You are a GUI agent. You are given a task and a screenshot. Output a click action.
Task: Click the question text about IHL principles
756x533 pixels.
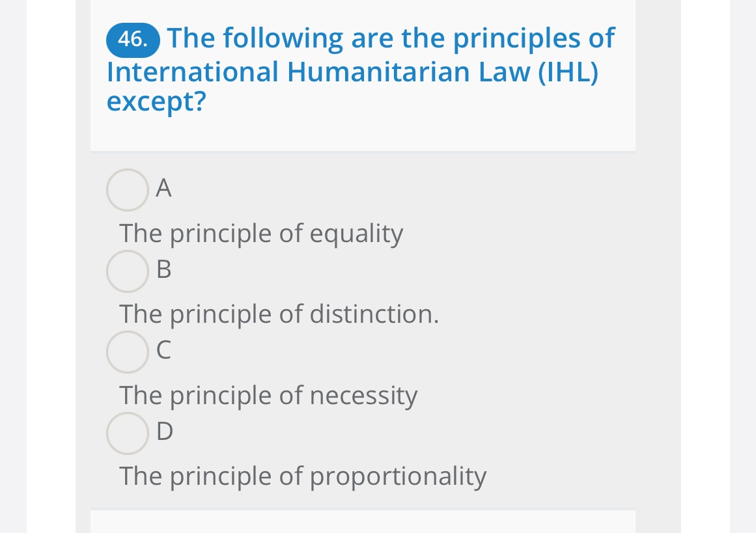[x=359, y=70]
